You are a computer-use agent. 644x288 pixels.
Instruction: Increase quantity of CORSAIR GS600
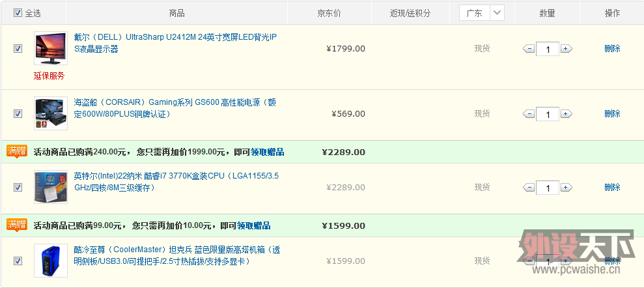[x=566, y=114]
